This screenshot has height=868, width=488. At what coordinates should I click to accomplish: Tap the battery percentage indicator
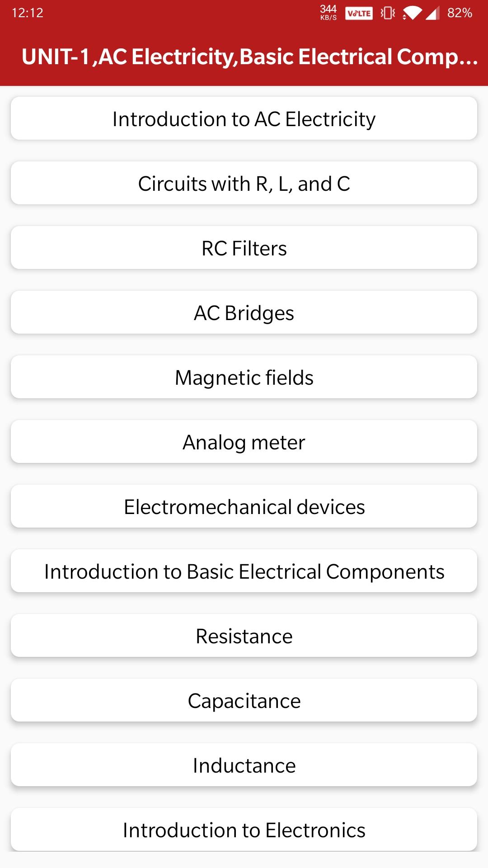click(x=460, y=13)
